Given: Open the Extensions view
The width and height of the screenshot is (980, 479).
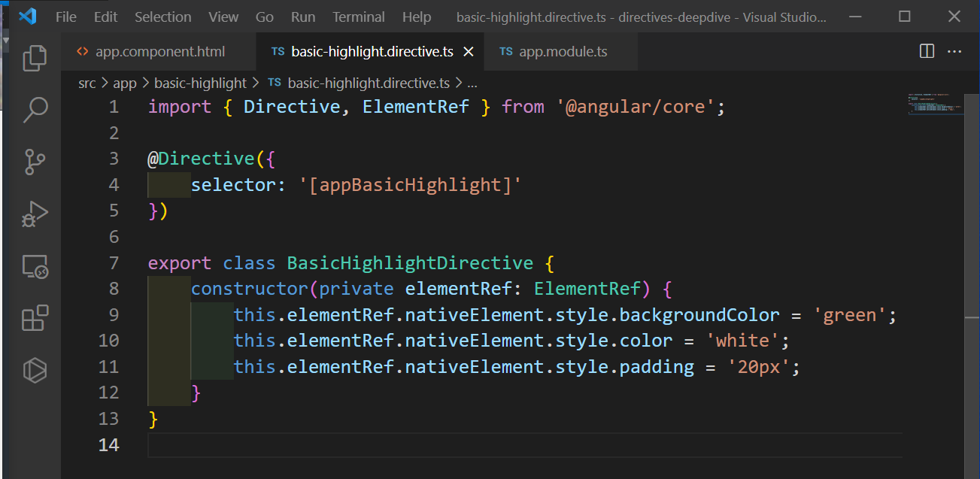Looking at the screenshot, I should [35, 318].
